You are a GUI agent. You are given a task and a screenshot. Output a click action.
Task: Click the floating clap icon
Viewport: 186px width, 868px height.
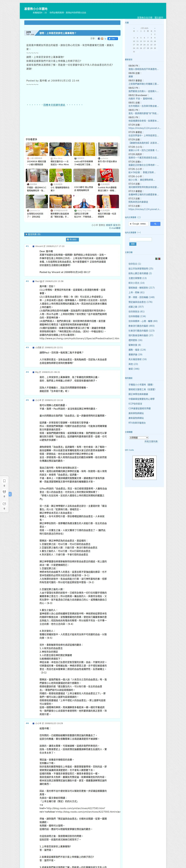click(x=4, y=492)
